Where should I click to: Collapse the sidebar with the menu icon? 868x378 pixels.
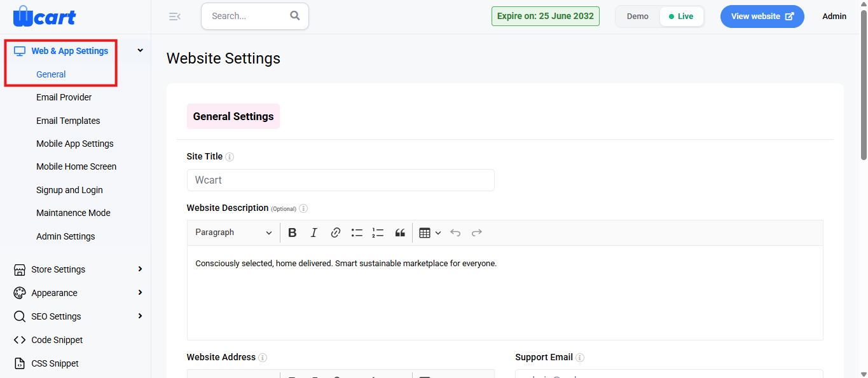[x=175, y=17]
